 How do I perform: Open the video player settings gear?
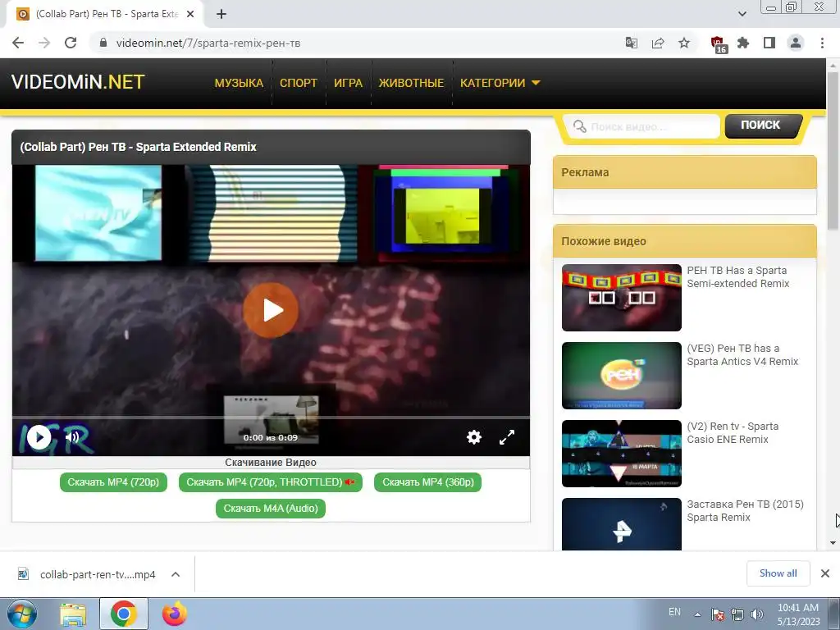(x=473, y=437)
